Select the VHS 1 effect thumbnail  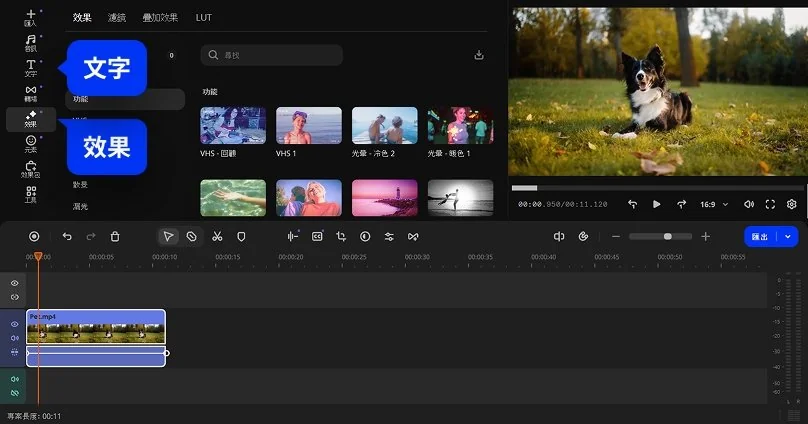pos(308,126)
